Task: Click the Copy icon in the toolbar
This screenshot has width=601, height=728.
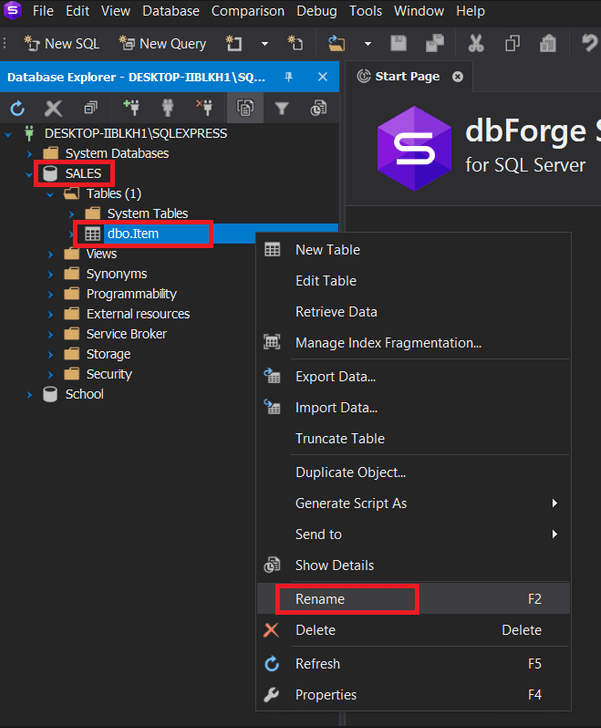Action: click(x=512, y=44)
